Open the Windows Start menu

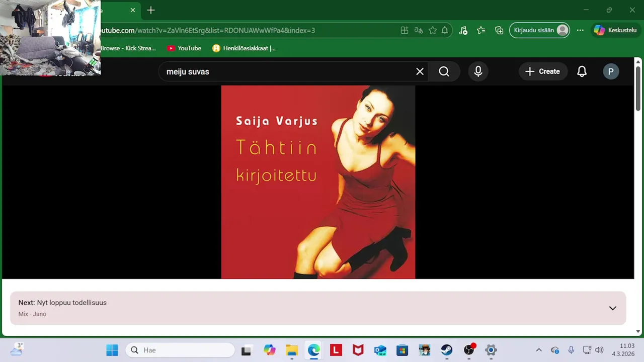click(x=112, y=350)
